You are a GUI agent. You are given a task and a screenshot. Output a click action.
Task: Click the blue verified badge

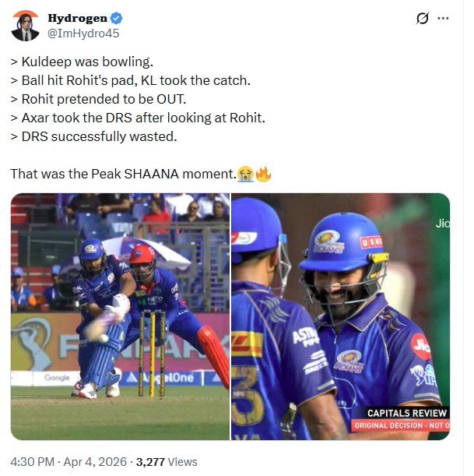(x=116, y=19)
